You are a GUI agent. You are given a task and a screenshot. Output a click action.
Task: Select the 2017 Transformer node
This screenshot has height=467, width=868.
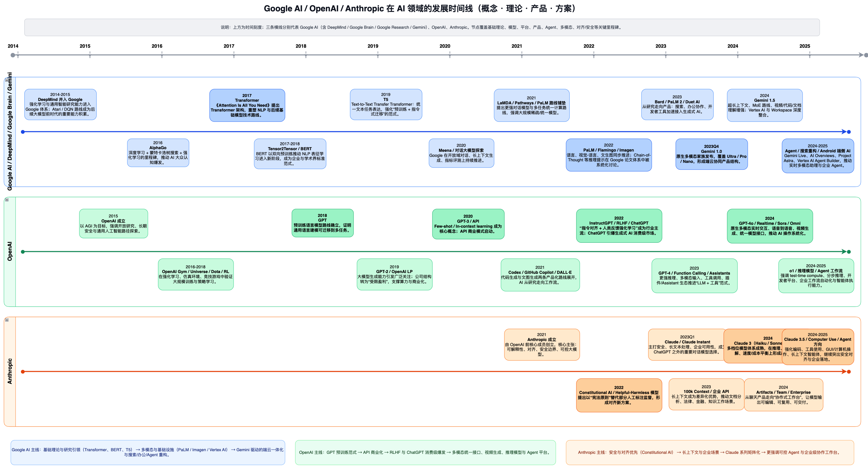coord(247,105)
